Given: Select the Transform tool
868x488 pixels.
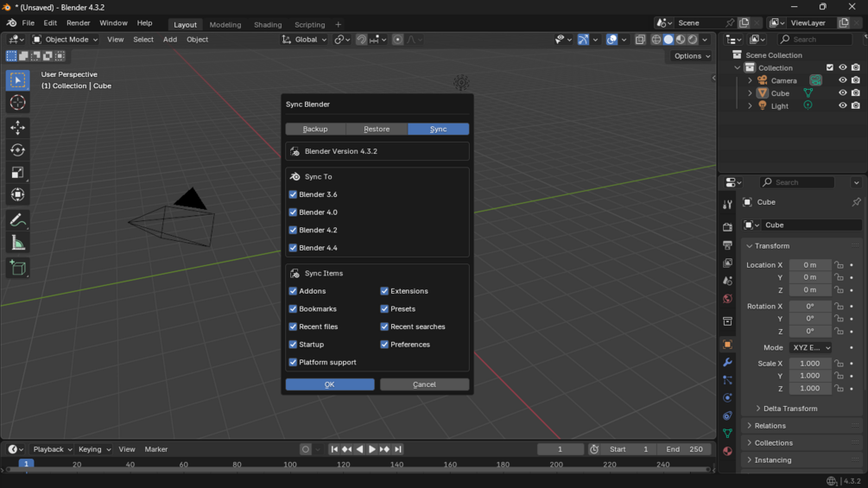Looking at the screenshot, I should pos(18,194).
